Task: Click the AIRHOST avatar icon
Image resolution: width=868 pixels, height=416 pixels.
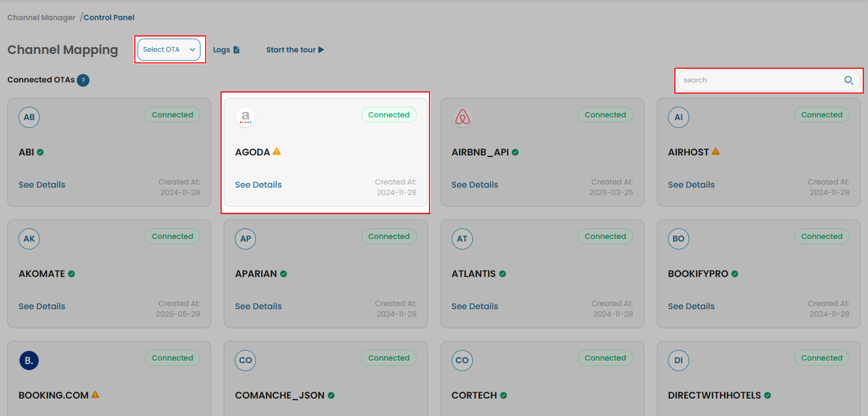Action: [x=679, y=117]
